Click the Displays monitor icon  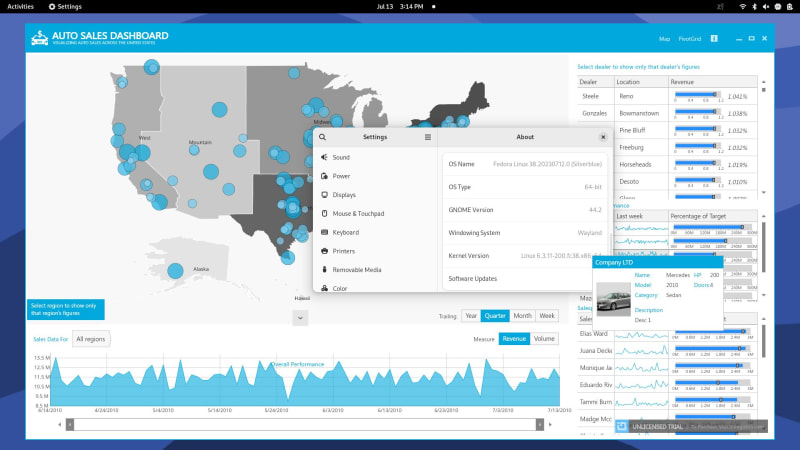pos(324,195)
